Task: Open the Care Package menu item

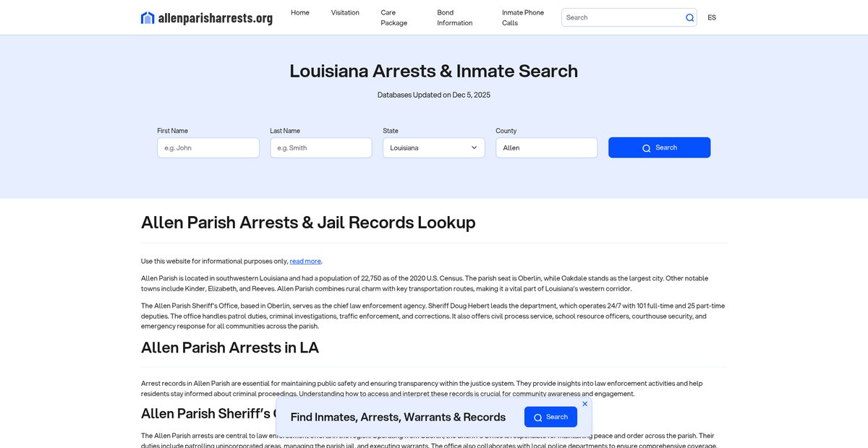Action: (394, 17)
